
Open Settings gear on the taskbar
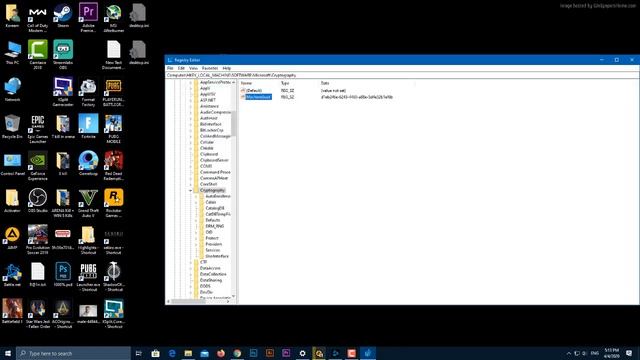tap(302, 353)
